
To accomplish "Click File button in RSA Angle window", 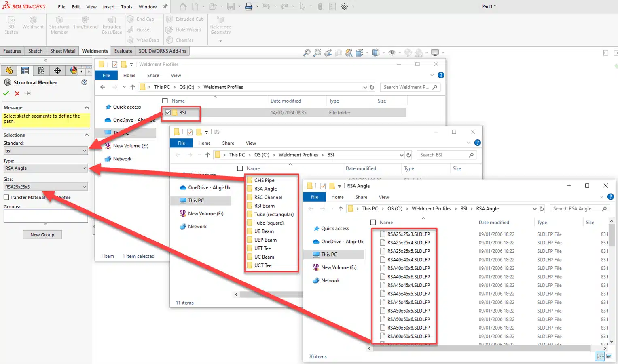I will pos(315,197).
